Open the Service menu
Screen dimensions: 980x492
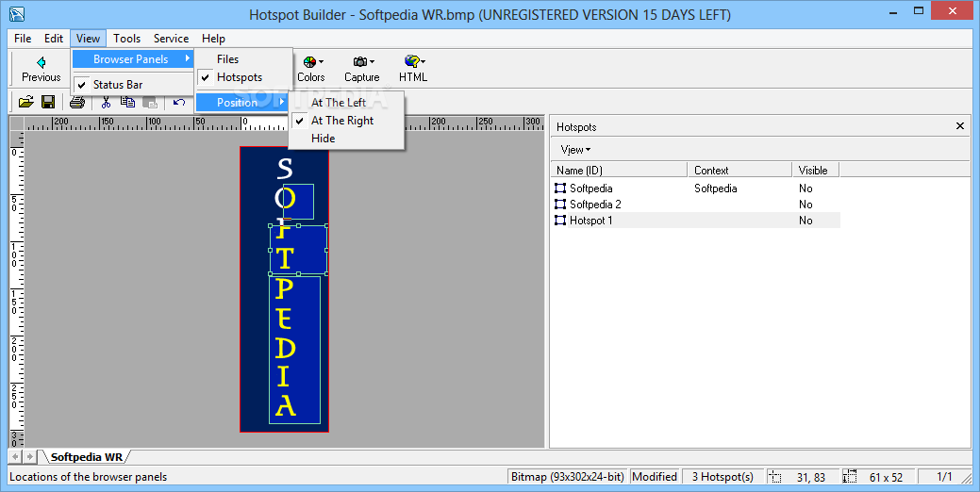pos(172,39)
